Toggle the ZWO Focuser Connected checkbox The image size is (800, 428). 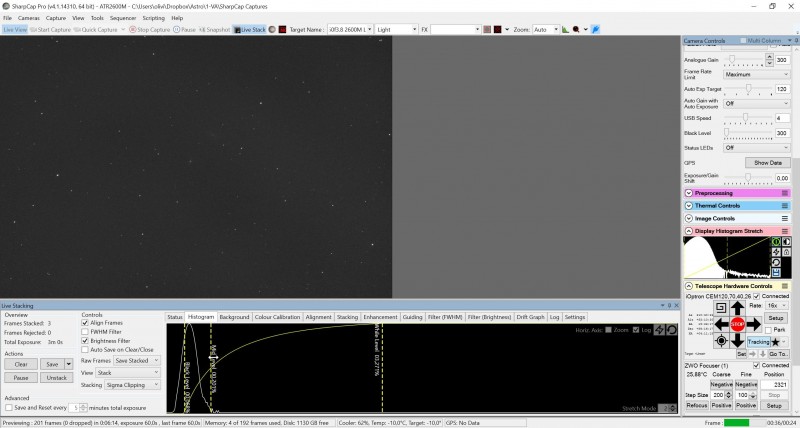coord(757,365)
